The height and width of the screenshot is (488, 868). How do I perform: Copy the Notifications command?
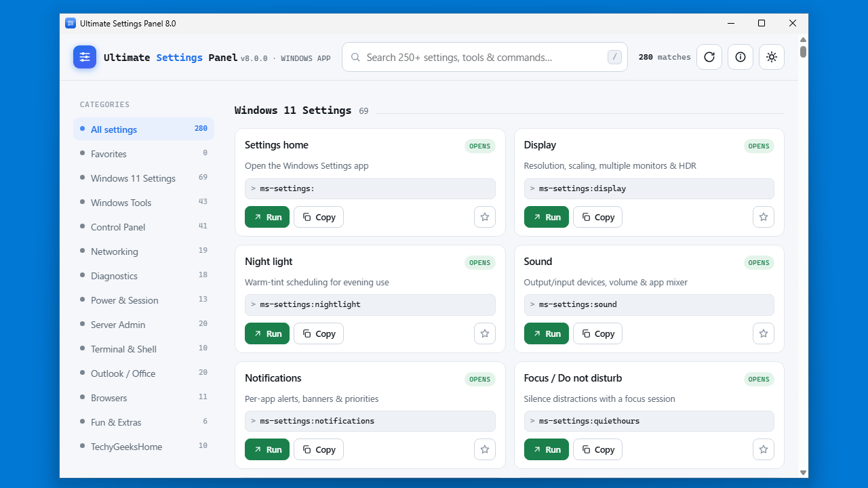click(319, 449)
